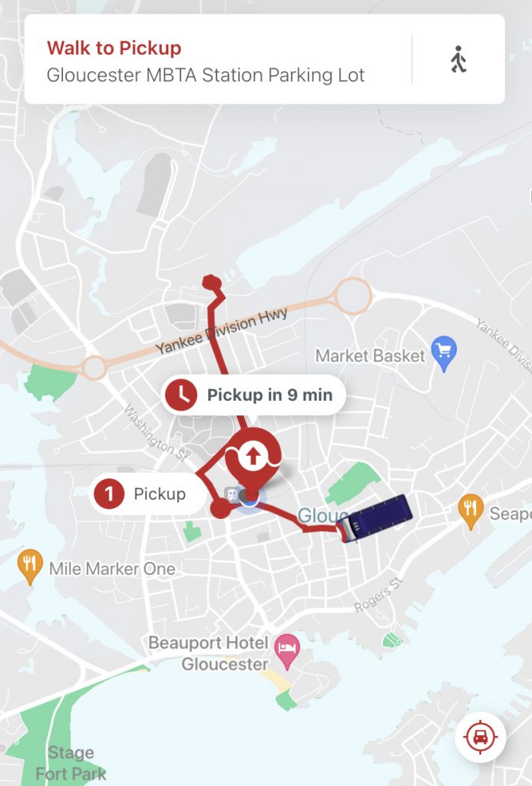
Task: Tap the walking directions icon
Action: coord(458,59)
